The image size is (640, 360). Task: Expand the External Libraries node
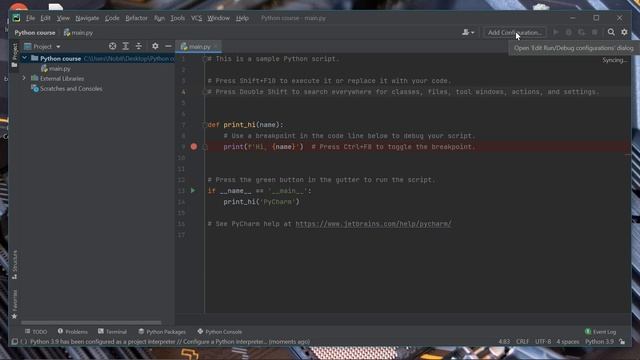coord(24,78)
